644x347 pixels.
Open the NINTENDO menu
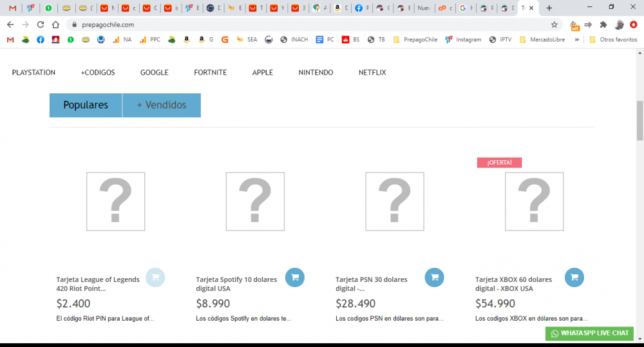[316, 73]
